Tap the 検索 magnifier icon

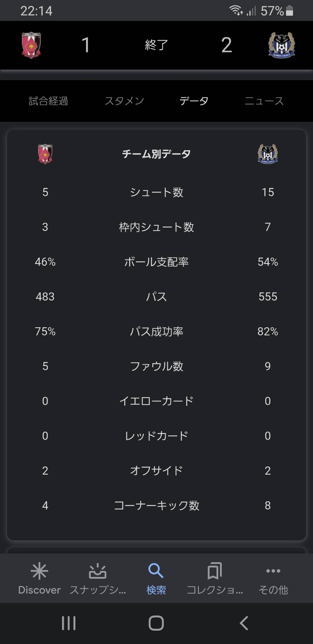[x=156, y=571]
